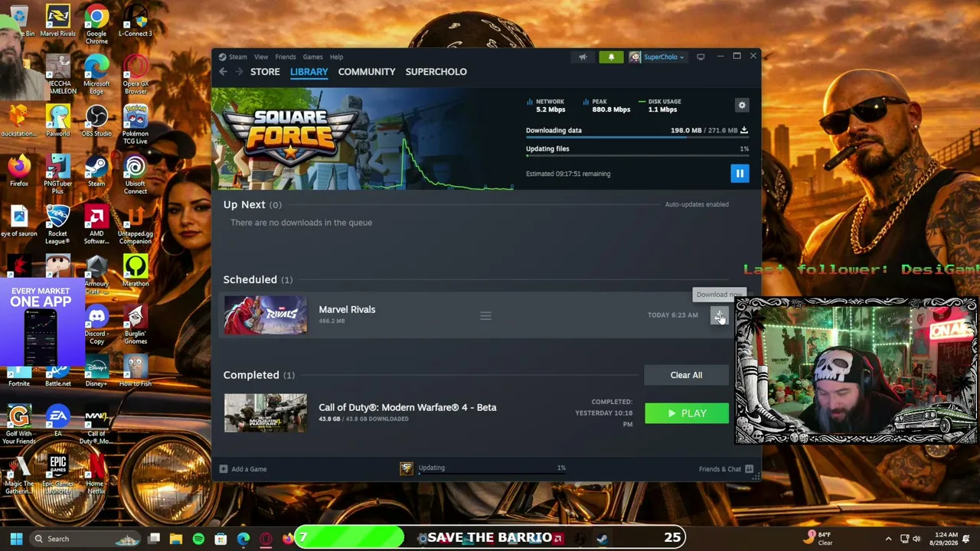Open Disney+ desktop shortcut

click(96, 370)
